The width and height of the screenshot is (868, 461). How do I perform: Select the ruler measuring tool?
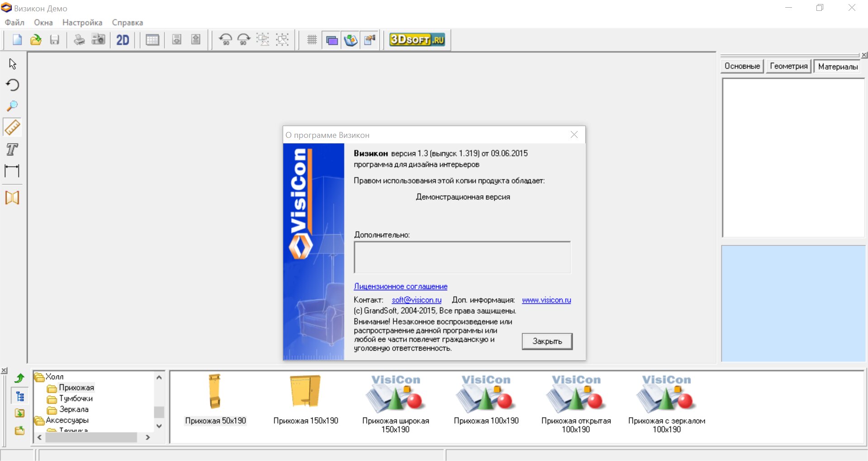tap(12, 128)
